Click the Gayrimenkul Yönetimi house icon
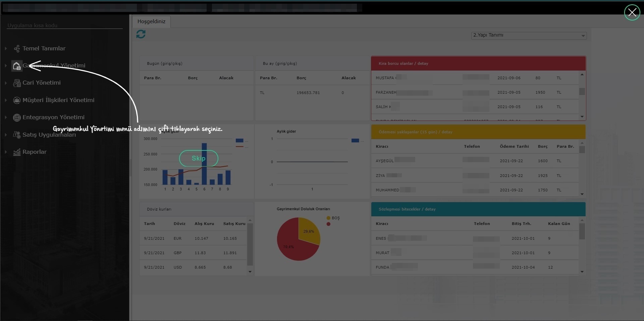The height and width of the screenshot is (321, 644). click(16, 66)
